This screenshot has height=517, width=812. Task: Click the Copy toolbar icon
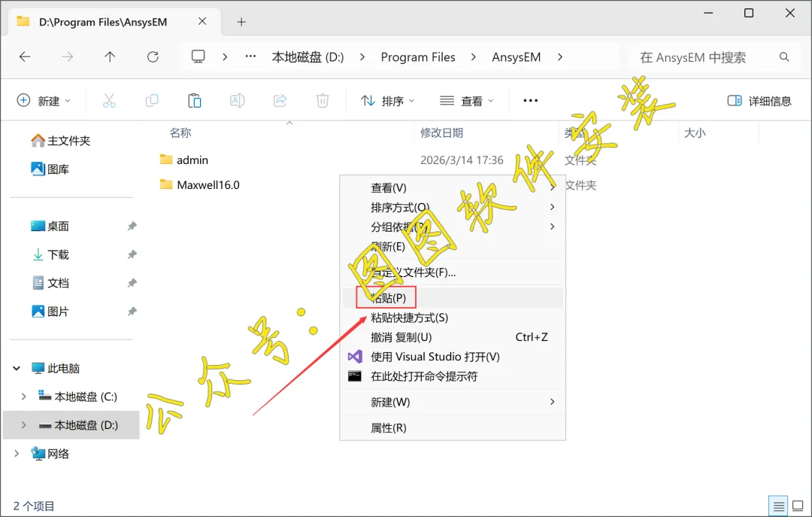(x=152, y=101)
